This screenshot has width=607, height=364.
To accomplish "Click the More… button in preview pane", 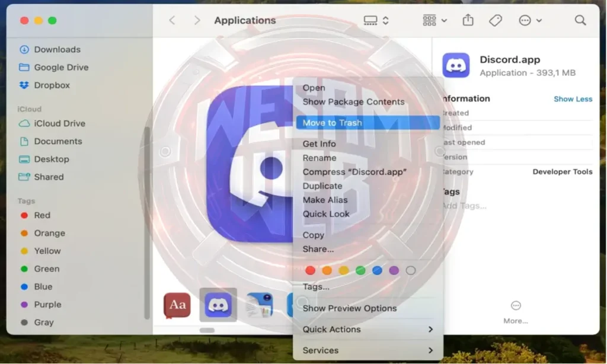I will tap(516, 313).
